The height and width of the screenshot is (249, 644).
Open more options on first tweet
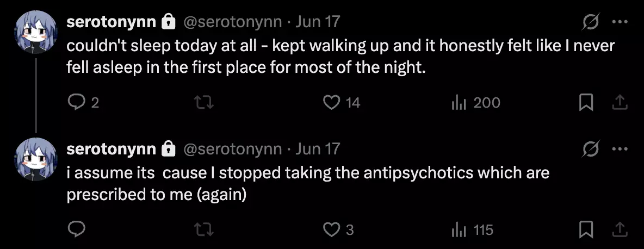[620, 22]
